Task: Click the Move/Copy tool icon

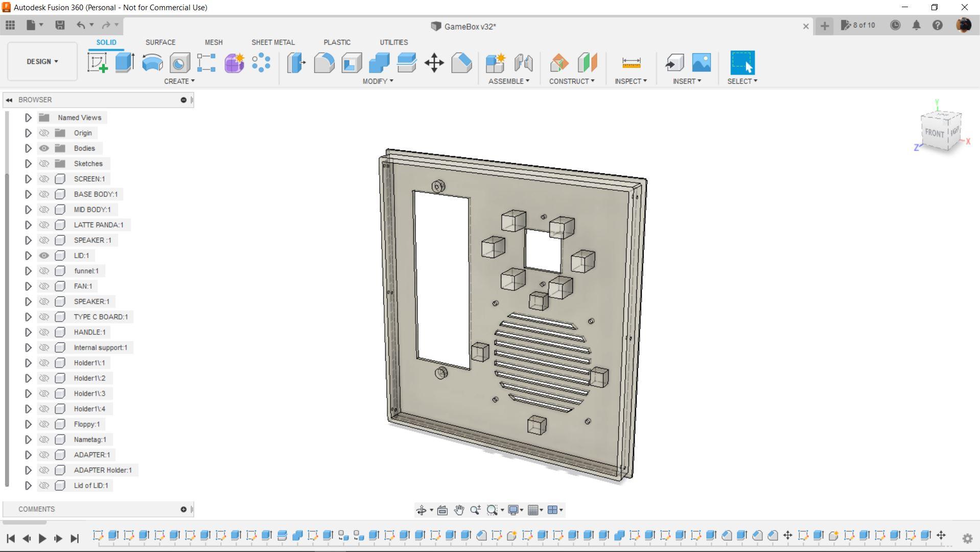Action: click(x=434, y=63)
